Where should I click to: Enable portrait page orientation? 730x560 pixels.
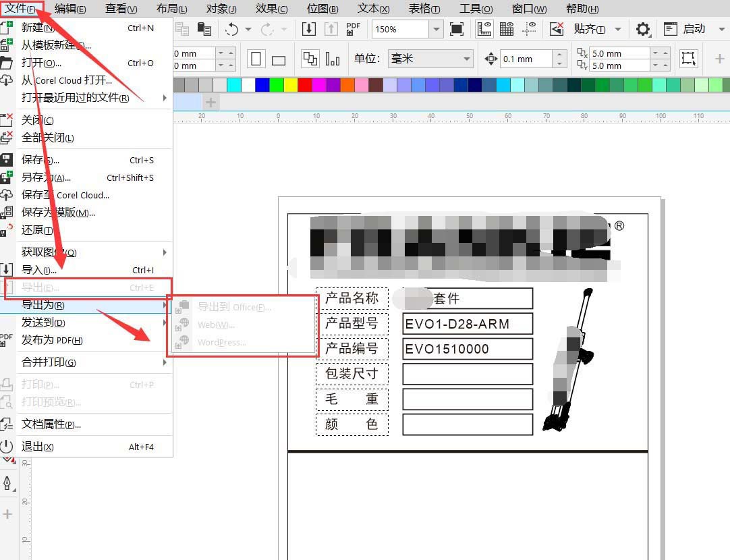click(x=256, y=59)
